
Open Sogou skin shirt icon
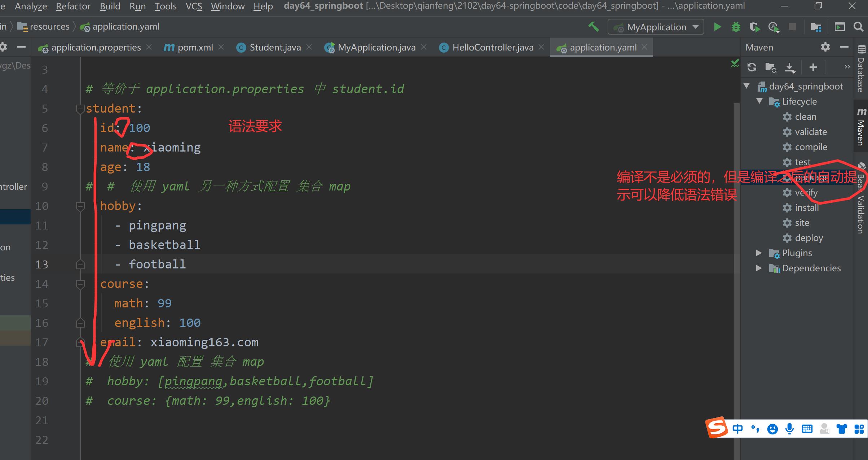click(x=842, y=429)
